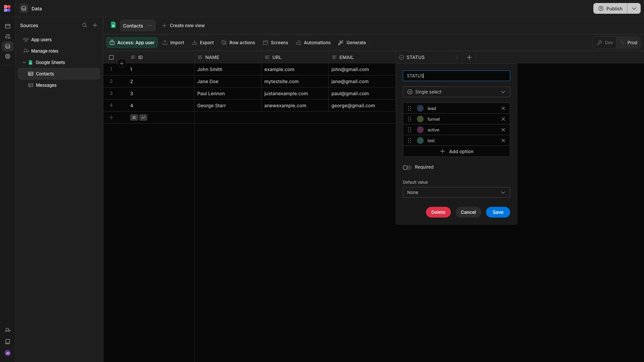644x362 pixels.
Task: Grab the drag handle for lead option
Action: click(410, 108)
